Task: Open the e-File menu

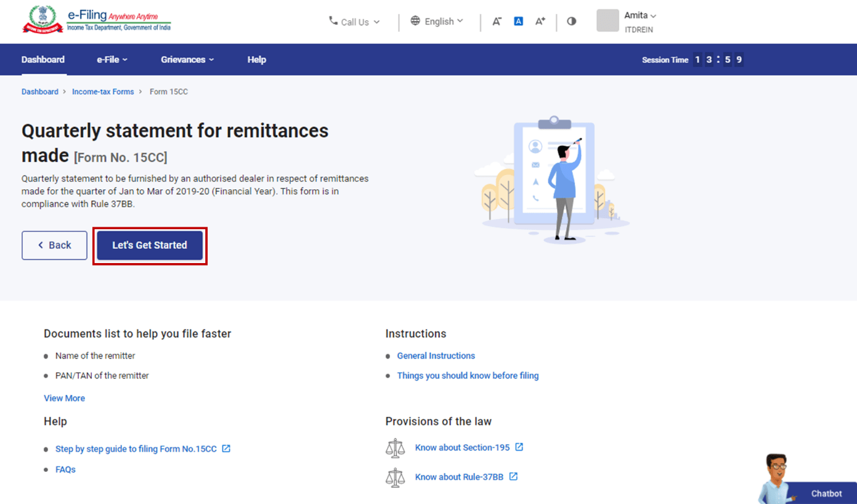Action: 112,60
